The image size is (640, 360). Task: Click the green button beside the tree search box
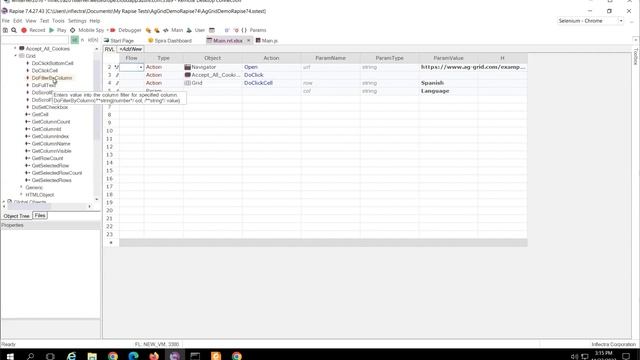[x=75, y=40]
